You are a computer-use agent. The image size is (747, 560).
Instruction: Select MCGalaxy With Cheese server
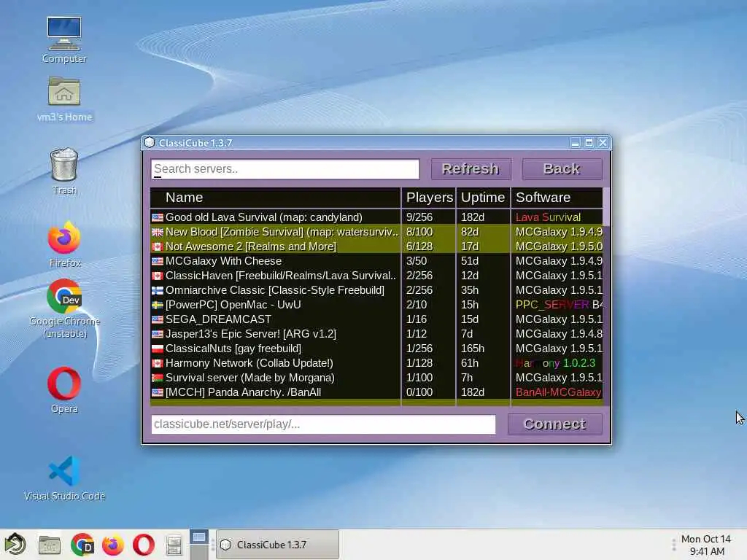(x=275, y=261)
